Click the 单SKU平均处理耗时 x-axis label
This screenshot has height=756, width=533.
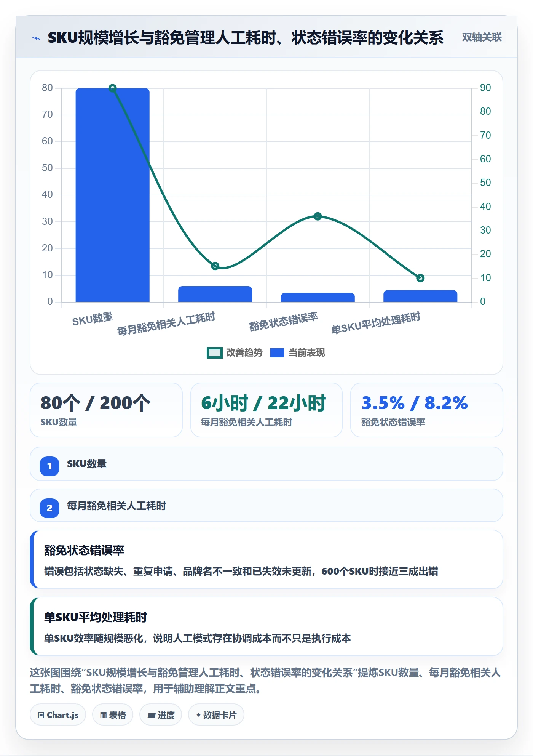(x=376, y=323)
